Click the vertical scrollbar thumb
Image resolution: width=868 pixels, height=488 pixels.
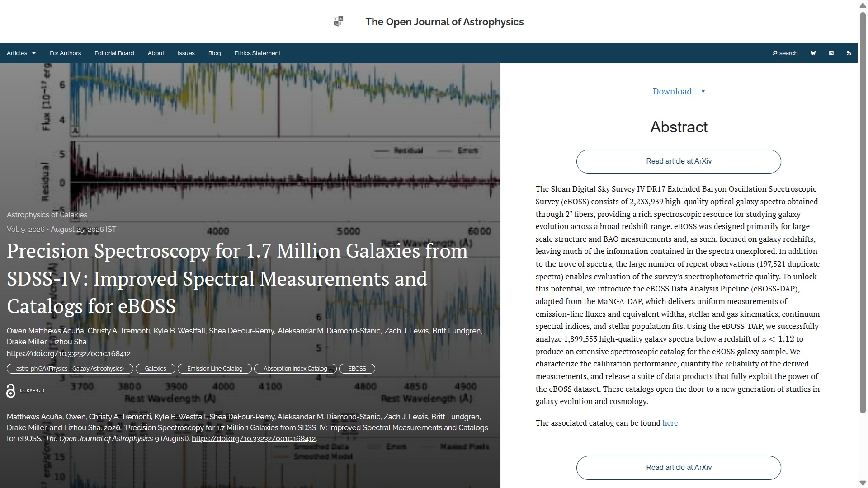point(863,212)
